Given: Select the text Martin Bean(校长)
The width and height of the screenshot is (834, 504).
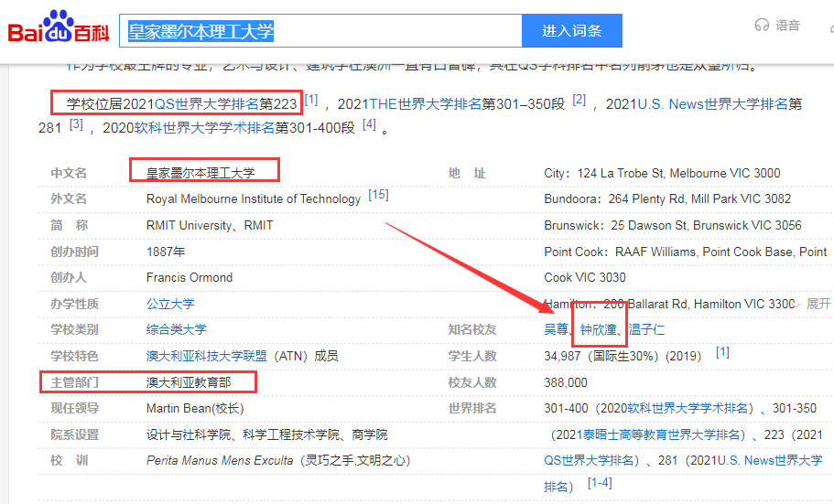Looking at the screenshot, I should 195,408.
